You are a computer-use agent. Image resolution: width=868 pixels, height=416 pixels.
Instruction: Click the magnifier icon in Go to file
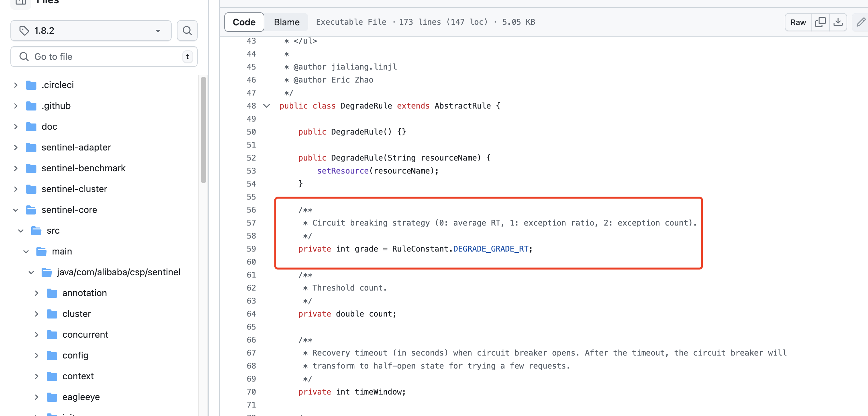pos(24,57)
